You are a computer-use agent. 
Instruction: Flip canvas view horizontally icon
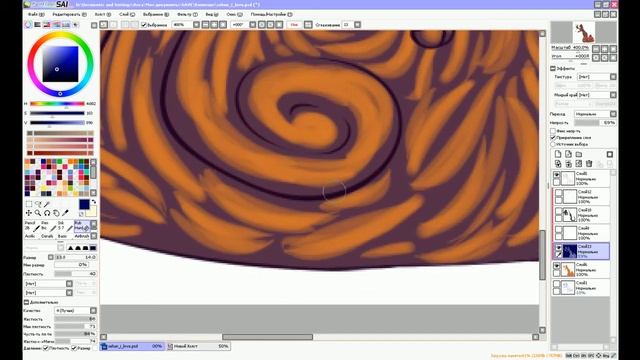click(x=308, y=25)
